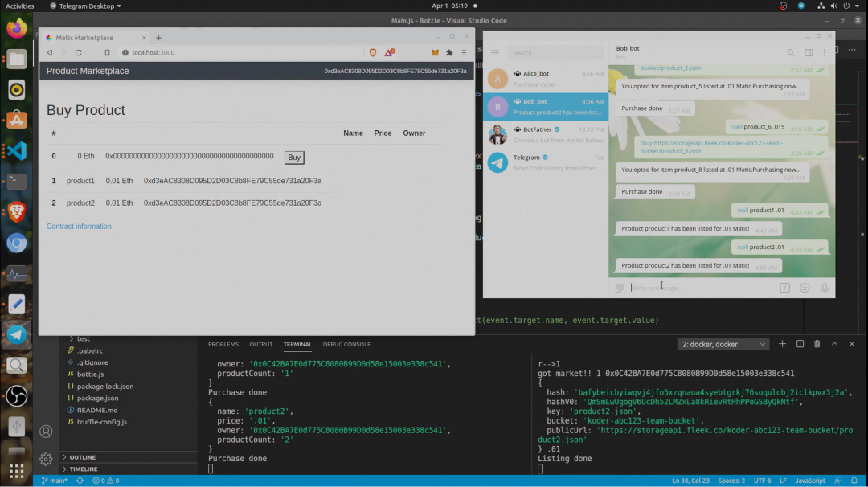
Task: Open bot commands slash icon
Action: pyautogui.click(x=785, y=288)
